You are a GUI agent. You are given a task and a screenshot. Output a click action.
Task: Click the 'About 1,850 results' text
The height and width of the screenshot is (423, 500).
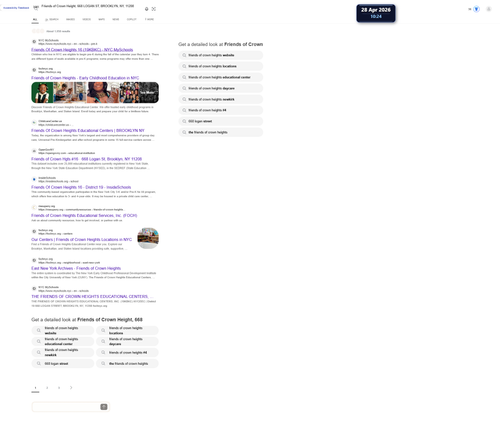tap(58, 31)
